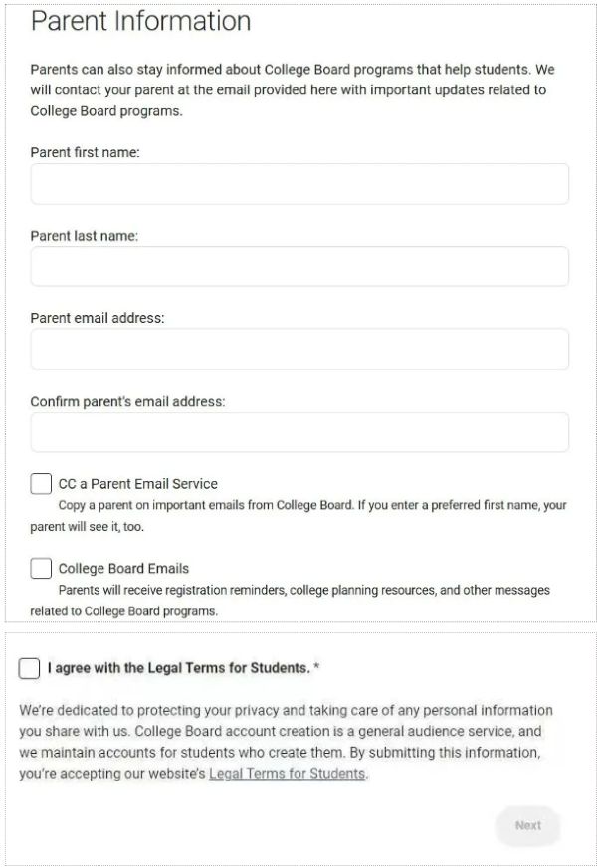The width and height of the screenshot is (597, 868).
Task: Enable the CC a Parent Email Service checkbox
Action: [x=41, y=484]
